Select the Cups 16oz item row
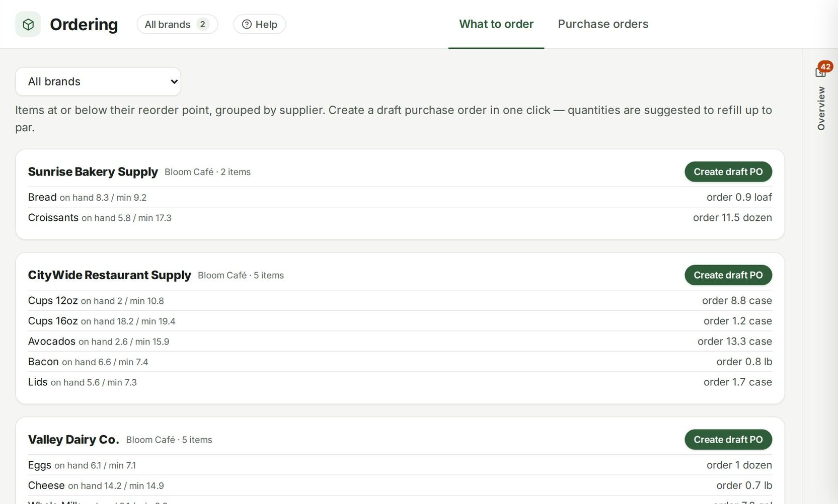 pos(400,321)
